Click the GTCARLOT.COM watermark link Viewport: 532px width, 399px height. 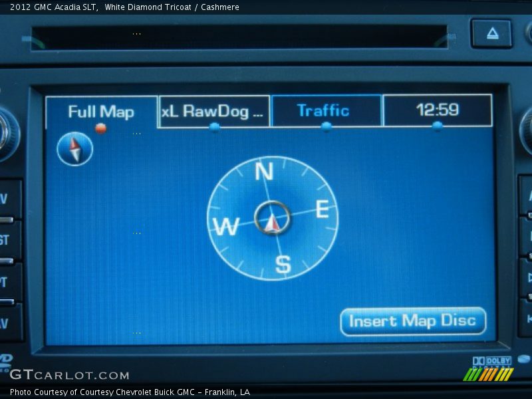[69, 375]
